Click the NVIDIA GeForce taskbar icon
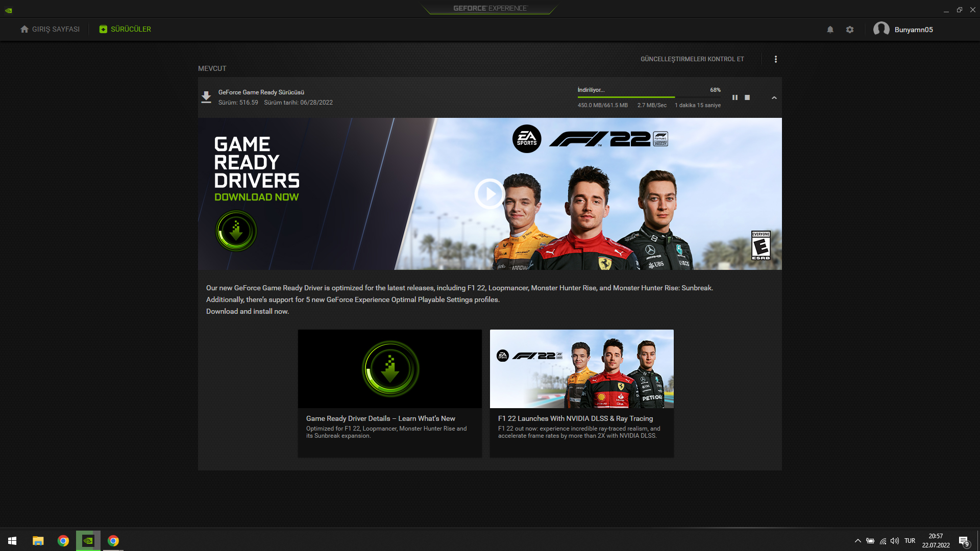The image size is (980, 551). coord(88,540)
